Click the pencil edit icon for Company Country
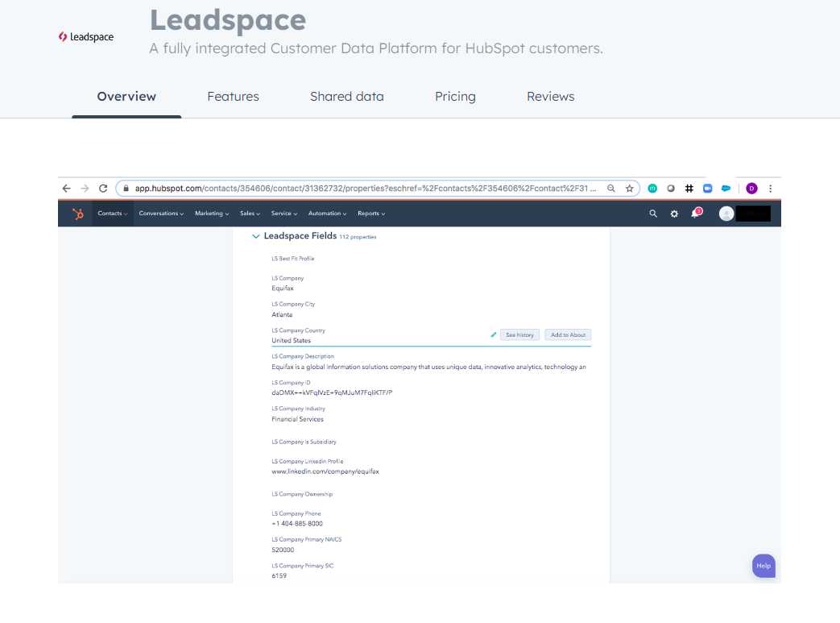 point(494,334)
